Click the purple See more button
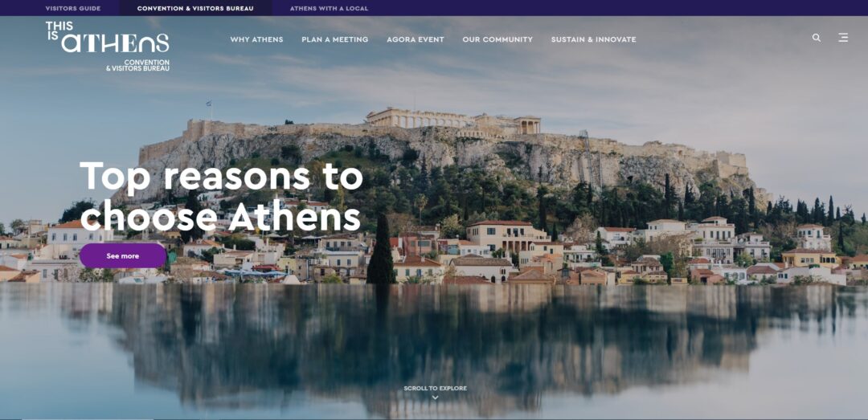Image resolution: width=868 pixels, height=420 pixels. (x=123, y=255)
